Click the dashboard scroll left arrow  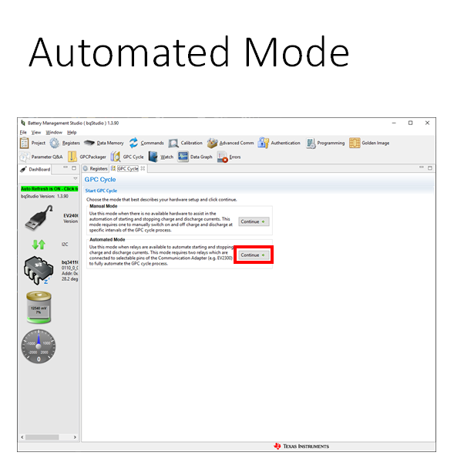coord(22,437)
